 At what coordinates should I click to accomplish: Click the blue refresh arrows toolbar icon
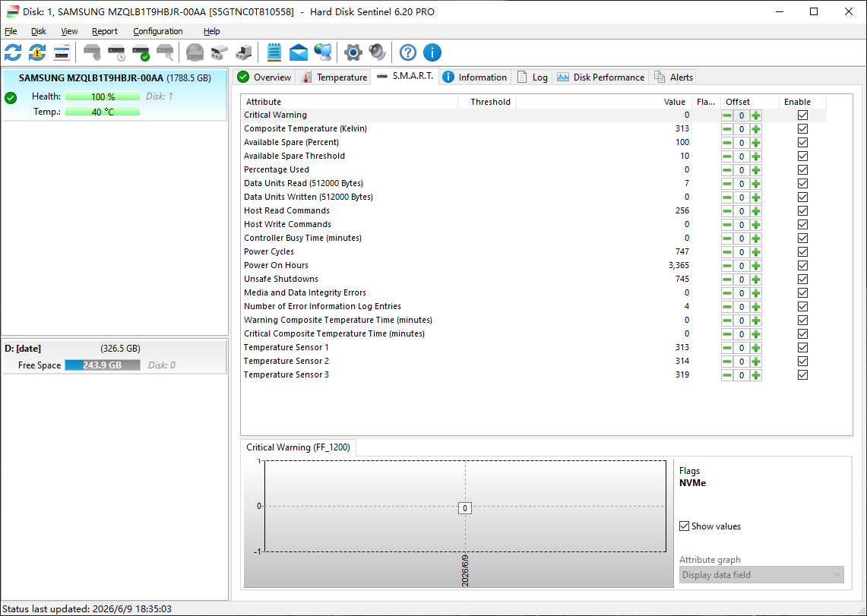[13, 52]
